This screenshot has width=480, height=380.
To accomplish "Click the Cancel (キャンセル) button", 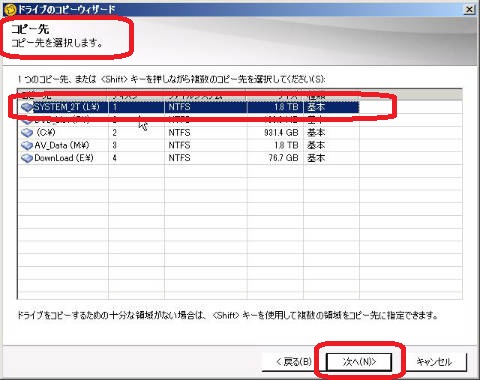I will point(434,362).
